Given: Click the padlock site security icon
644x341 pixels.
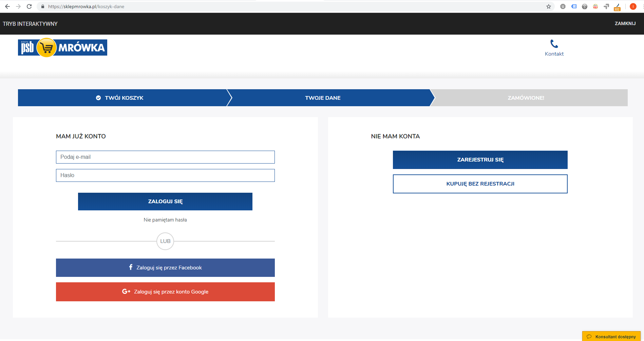Looking at the screenshot, I should pos(43,6).
